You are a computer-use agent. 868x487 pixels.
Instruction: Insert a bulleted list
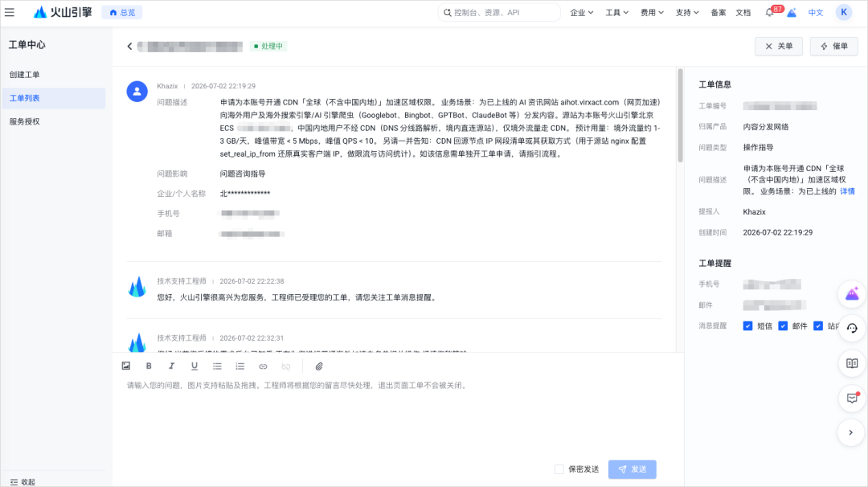(x=217, y=366)
